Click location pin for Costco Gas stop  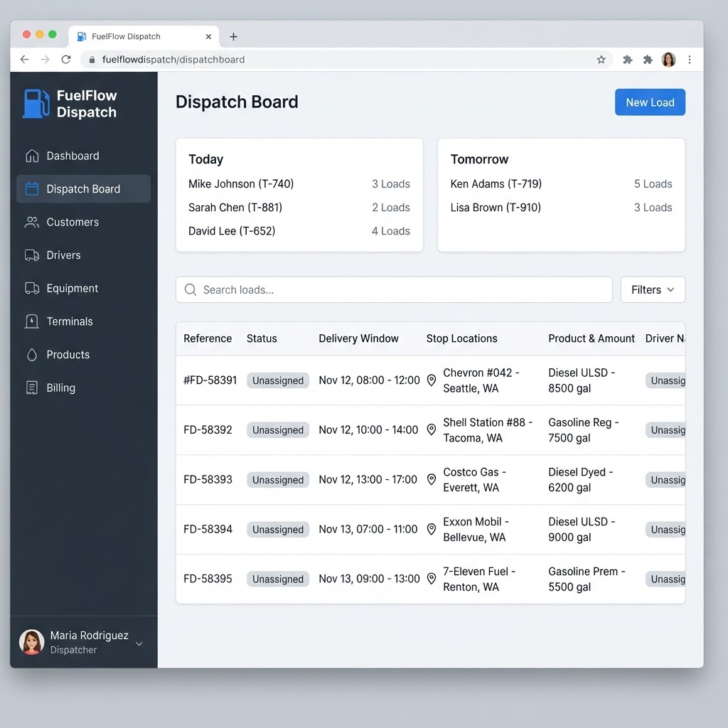coord(432,480)
